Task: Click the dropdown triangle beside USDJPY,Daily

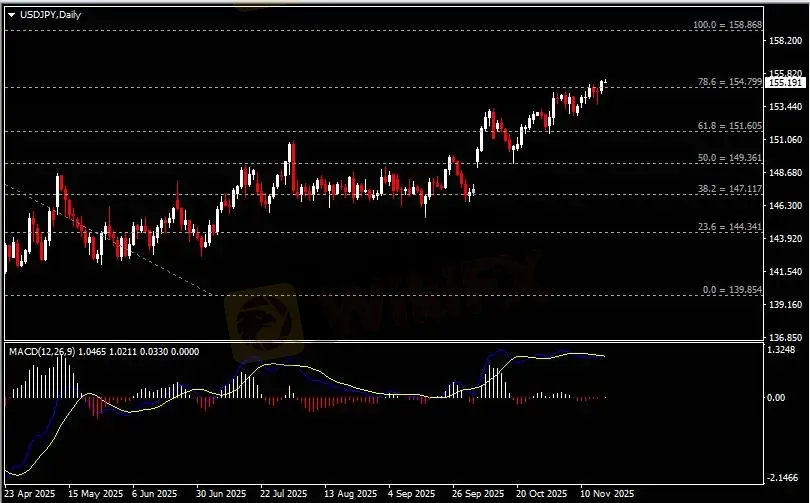Action: (11, 13)
